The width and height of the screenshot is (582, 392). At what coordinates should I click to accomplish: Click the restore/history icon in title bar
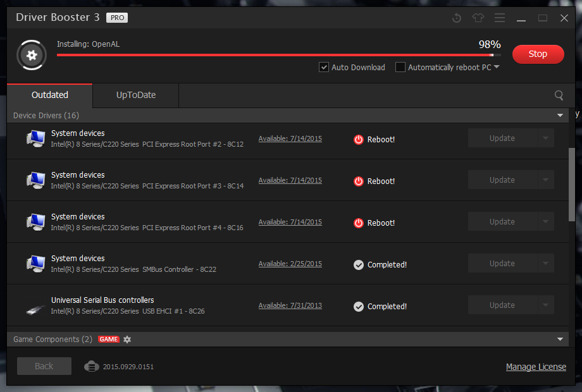click(457, 18)
